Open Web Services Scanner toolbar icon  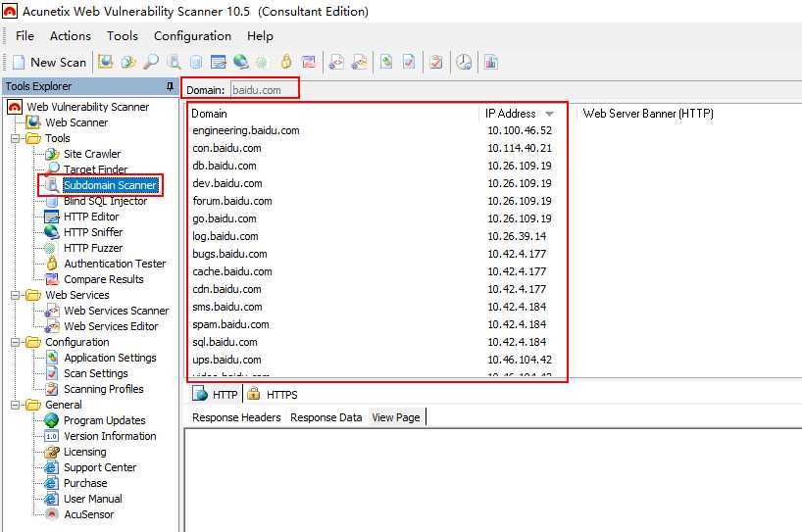click(x=336, y=63)
